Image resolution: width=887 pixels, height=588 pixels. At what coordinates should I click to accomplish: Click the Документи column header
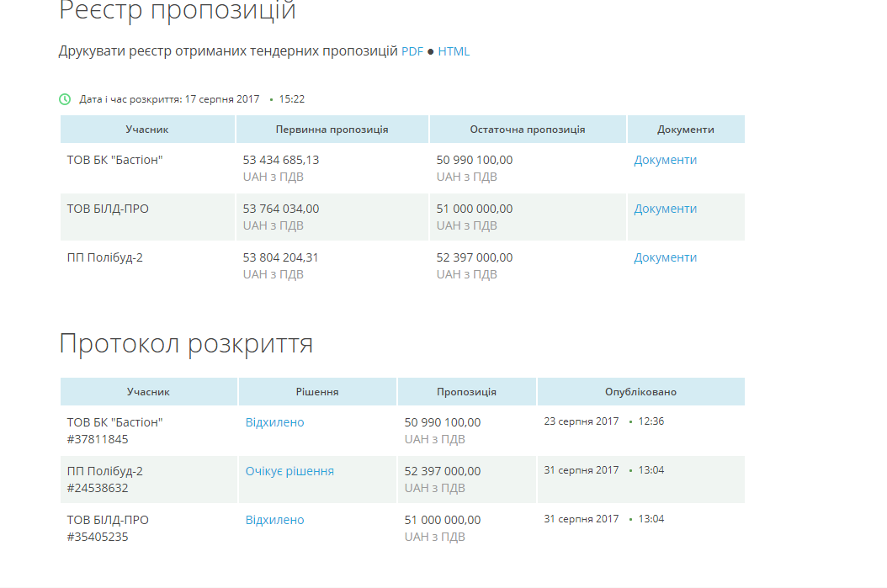click(x=686, y=130)
